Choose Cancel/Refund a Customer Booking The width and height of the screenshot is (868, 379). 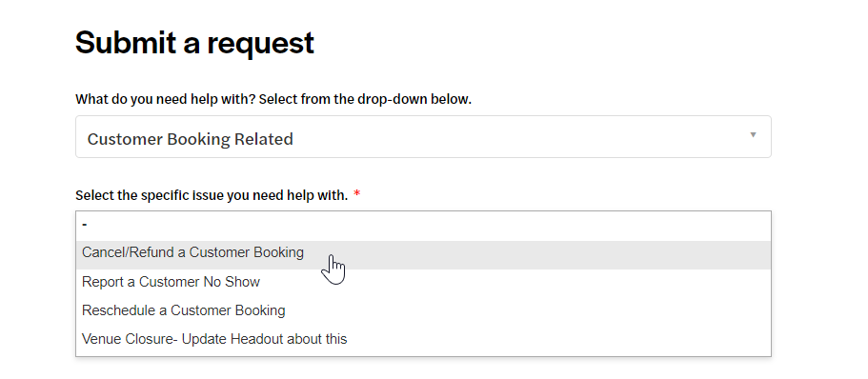[x=423, y=255]
